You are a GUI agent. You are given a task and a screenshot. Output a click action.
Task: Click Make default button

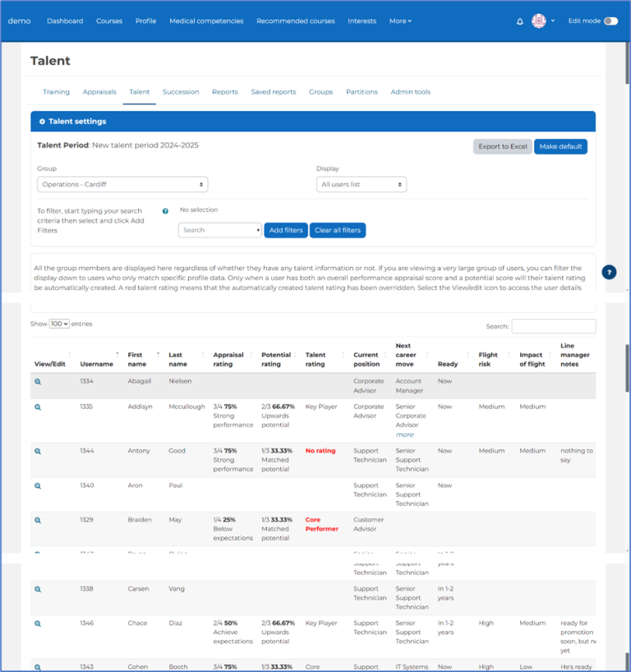pos(560,146)
